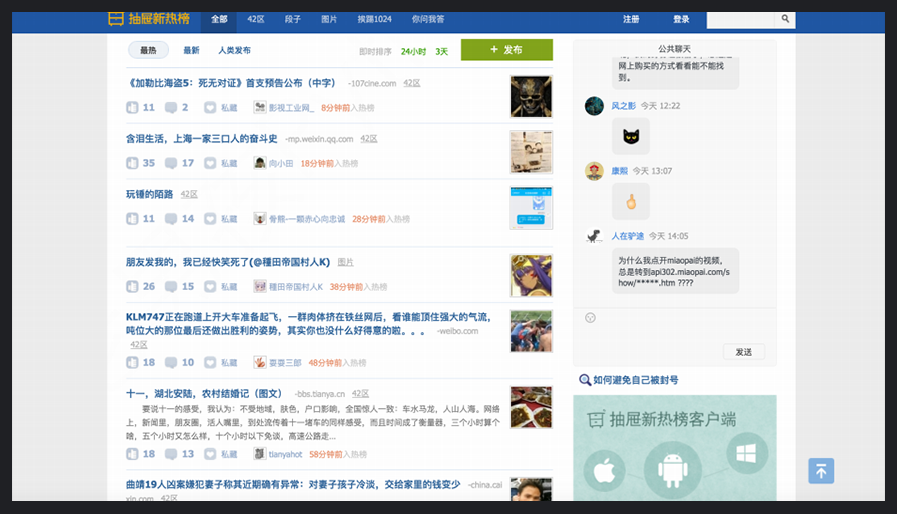897x514 pixels.
Task: Open the emoji picker in chat box
Action: coord(590,318)
